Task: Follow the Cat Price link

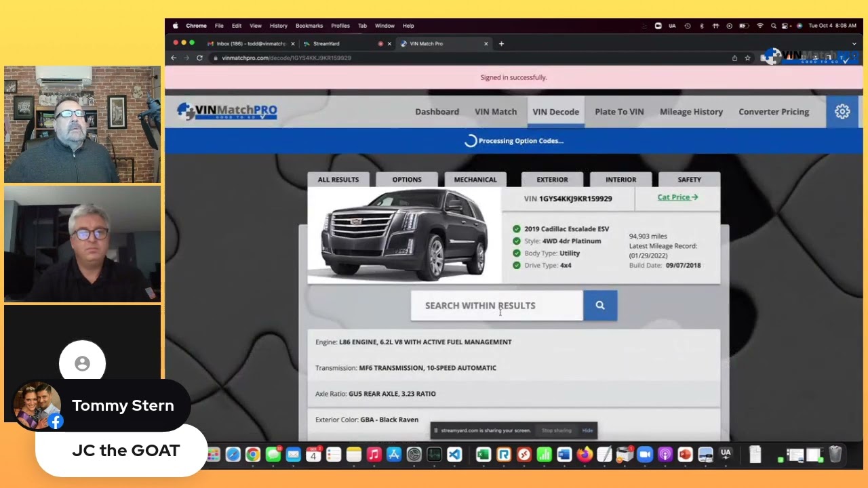Action: coord(677,197)
